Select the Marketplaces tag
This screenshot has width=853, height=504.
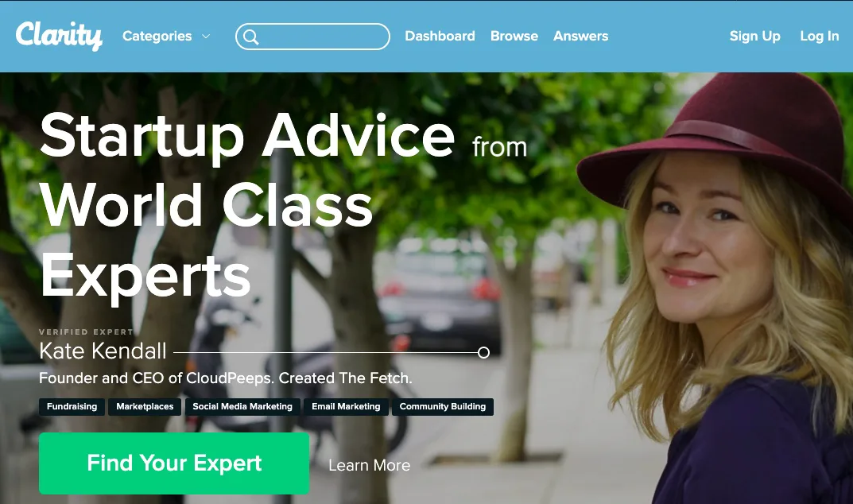pos(145,406)
